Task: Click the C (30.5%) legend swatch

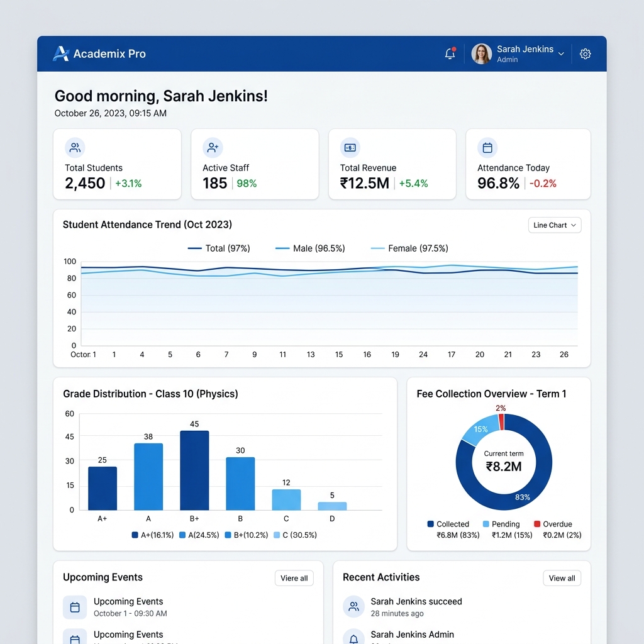Action: point(277,535)
